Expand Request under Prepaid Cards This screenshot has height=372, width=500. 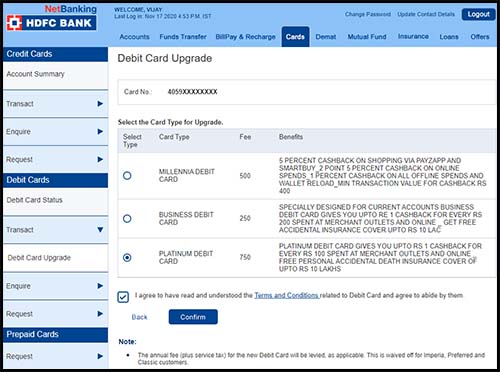55,356
